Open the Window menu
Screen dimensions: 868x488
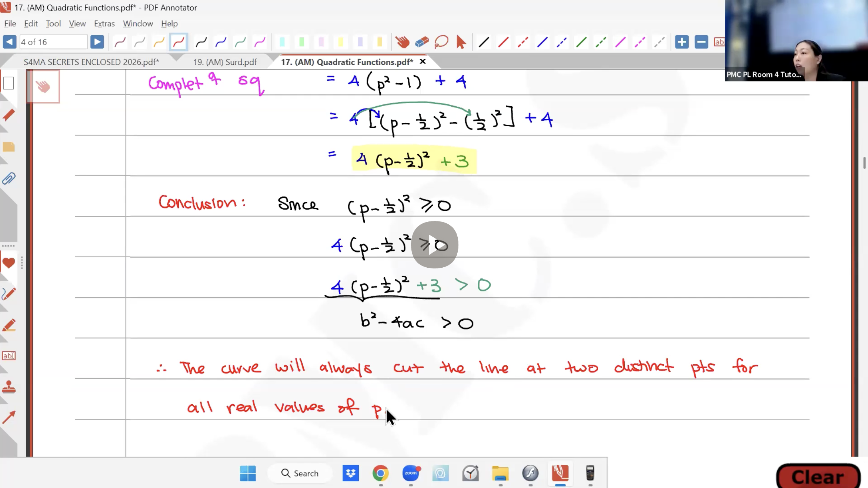pyautogui.click(x=138, y=23)
